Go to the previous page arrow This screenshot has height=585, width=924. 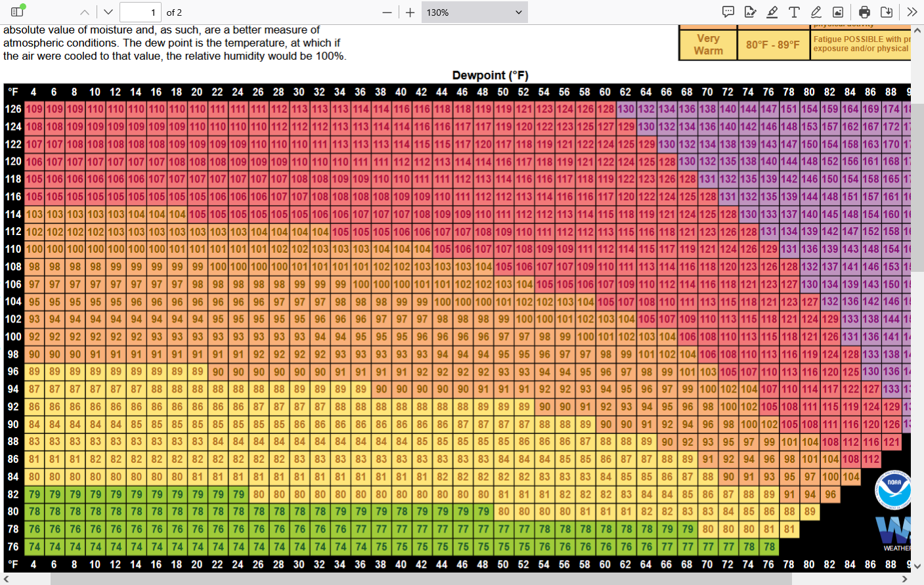point(85,12)
